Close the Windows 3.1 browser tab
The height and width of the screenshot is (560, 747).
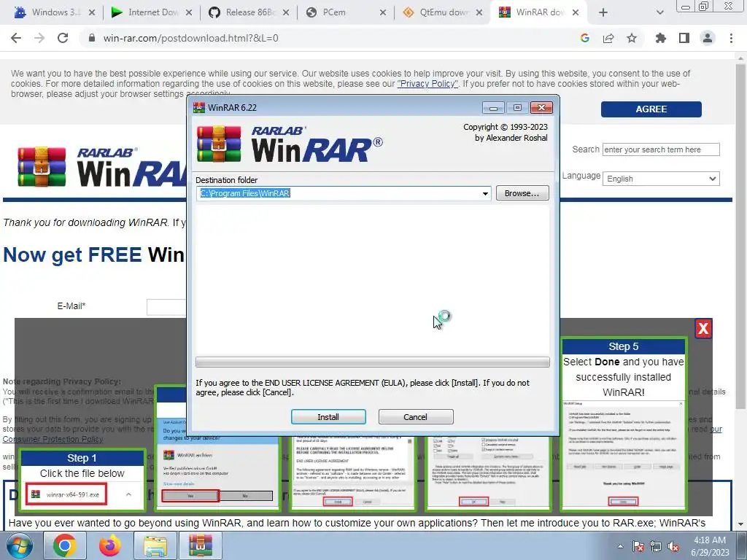click(92, 12)
